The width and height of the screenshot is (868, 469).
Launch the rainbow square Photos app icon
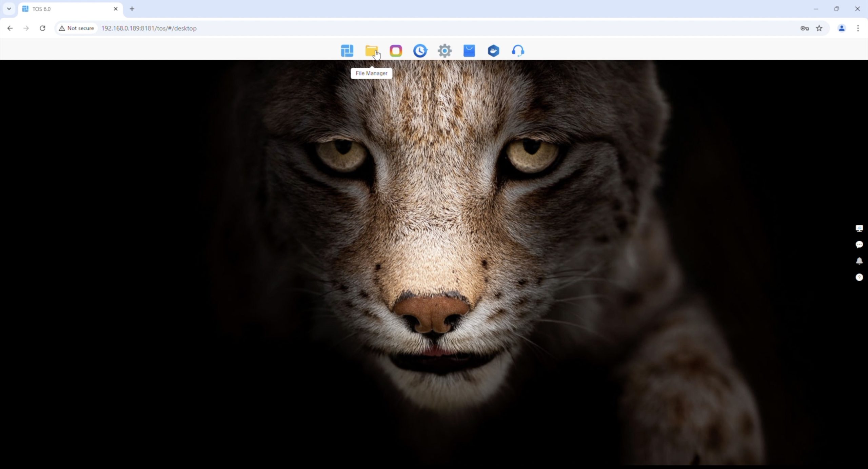pyautogui.click(x=396, y=51)
